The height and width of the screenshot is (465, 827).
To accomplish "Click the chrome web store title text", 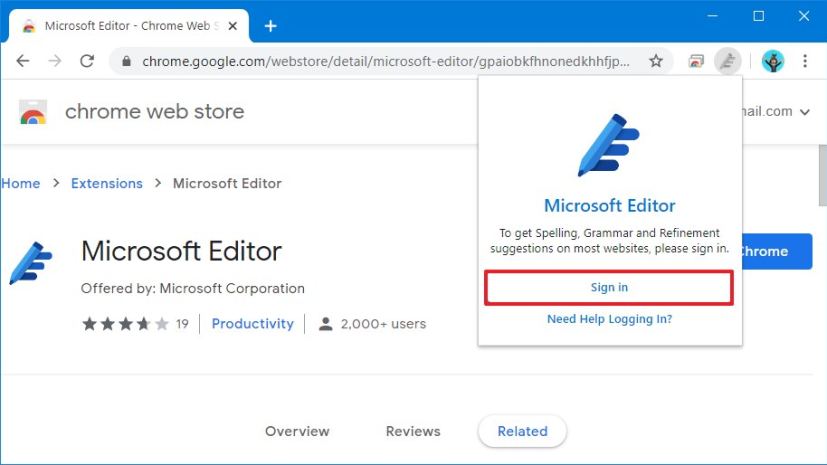I will pos(155,112).
